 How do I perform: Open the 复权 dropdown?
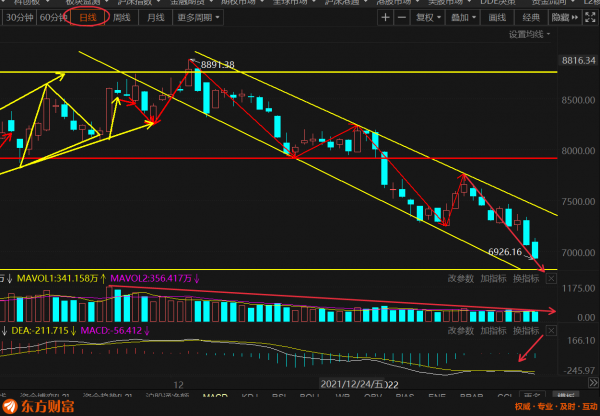(434, 18)
